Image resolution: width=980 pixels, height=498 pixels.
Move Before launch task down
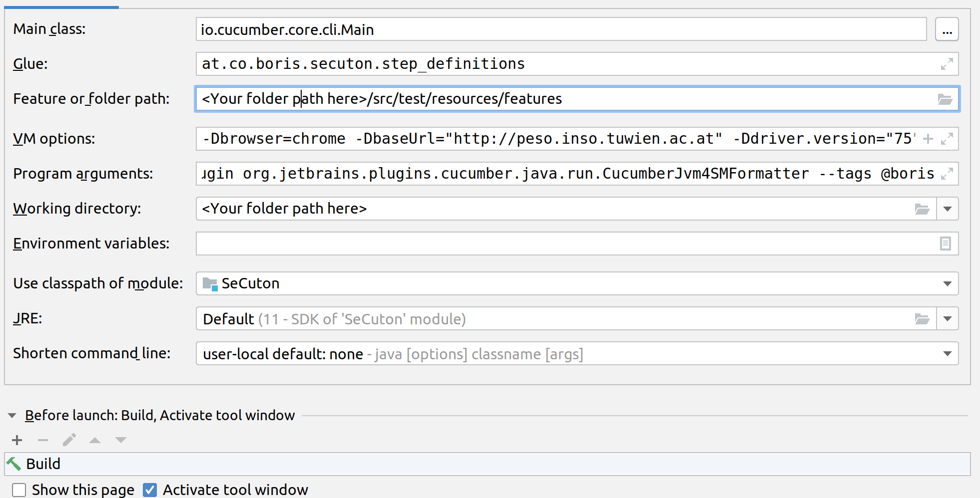[x=121, y=440]
